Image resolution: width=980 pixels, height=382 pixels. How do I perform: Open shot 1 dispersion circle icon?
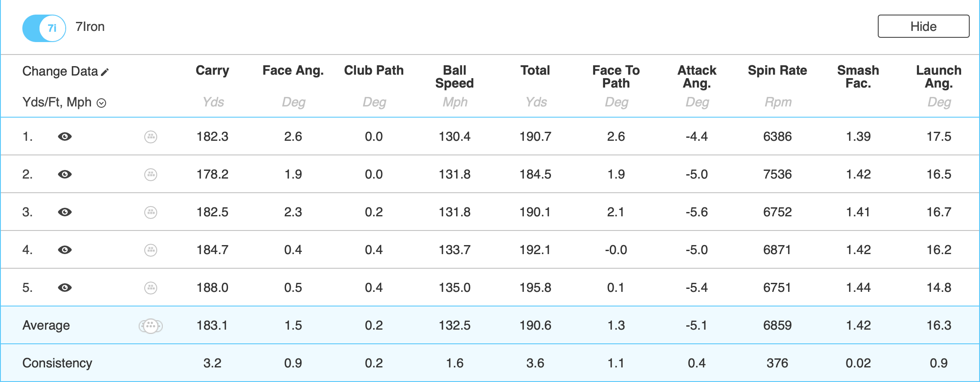[x=151, y=137]
